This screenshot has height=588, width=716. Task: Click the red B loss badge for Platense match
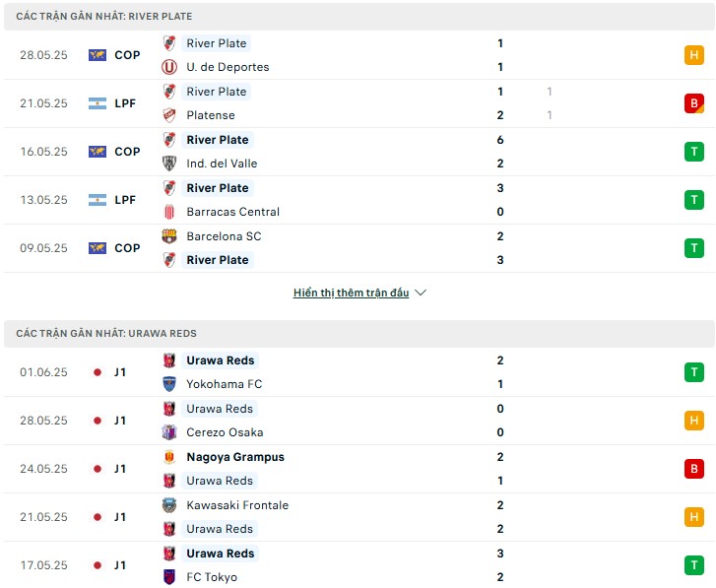[693, 103]
